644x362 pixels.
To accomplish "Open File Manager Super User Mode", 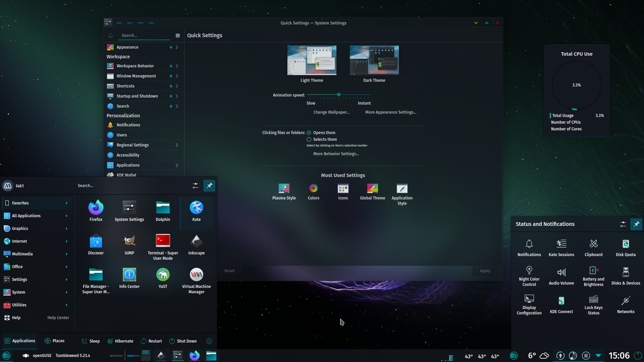I will tap(96, 281).
